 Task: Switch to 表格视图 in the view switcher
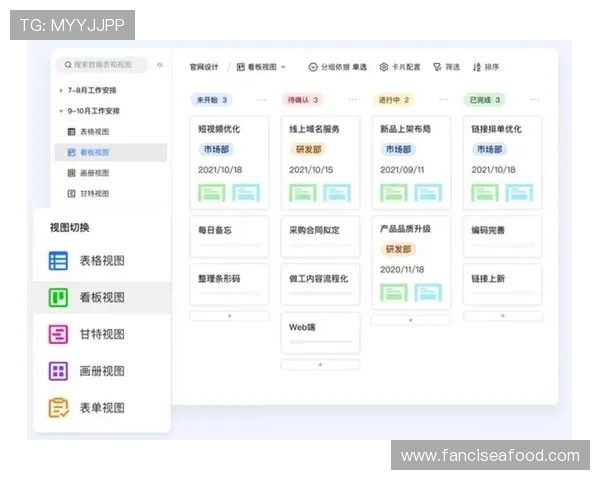pos(102,261)
